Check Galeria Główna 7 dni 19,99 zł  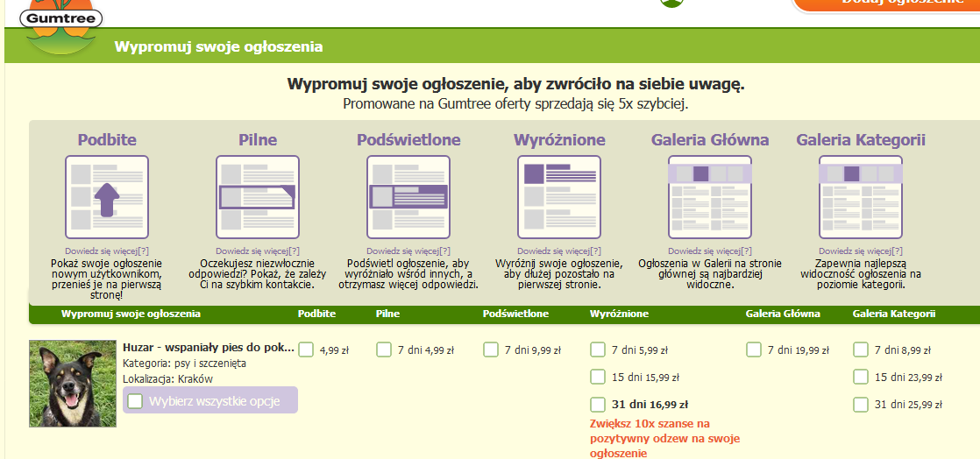[754, 350]
